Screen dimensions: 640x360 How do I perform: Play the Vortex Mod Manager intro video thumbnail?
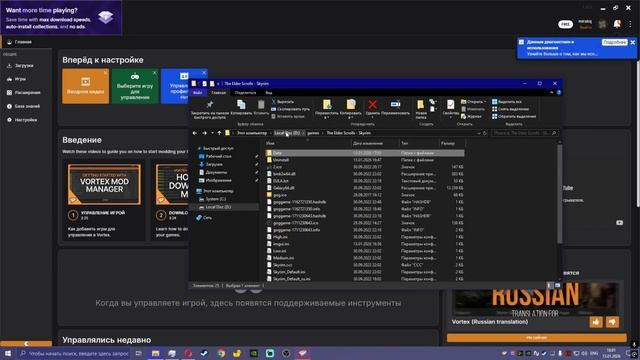click(104, 184)
